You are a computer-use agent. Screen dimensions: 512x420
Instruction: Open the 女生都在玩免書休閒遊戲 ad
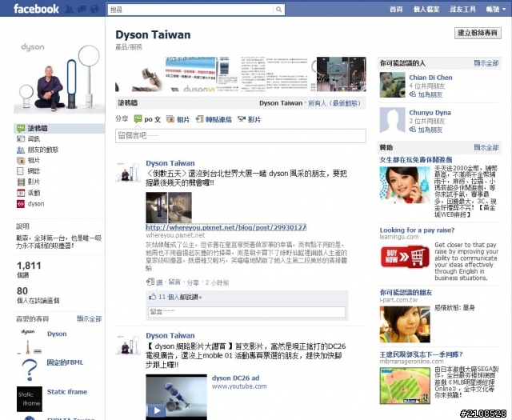tap(416, 160)
